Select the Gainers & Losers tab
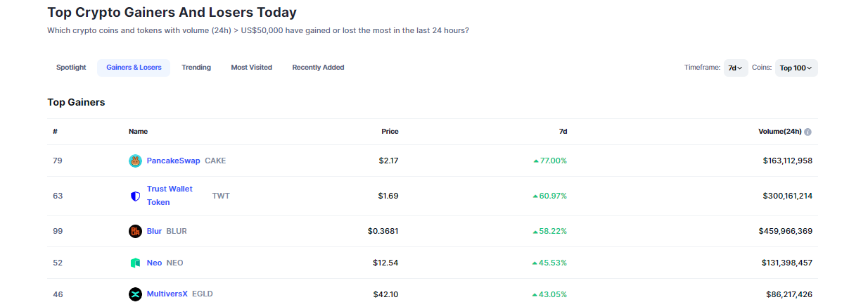868x307 pixels. click(134, 68)
